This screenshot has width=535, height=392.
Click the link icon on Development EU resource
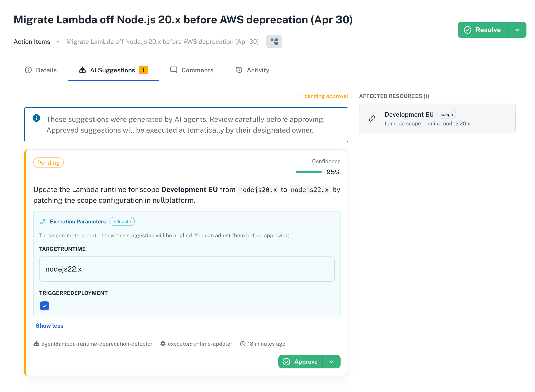click(x=372, y=118)
